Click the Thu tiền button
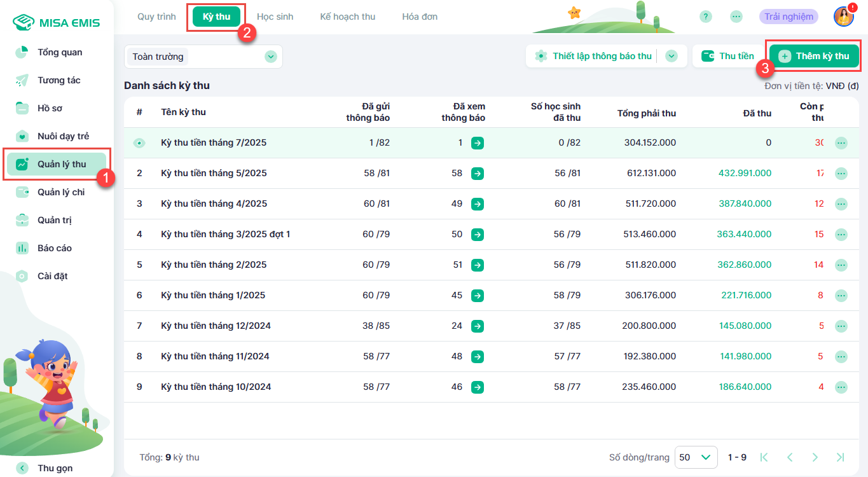868x477 pixels. pyautogui.click(x=727, y=56)
